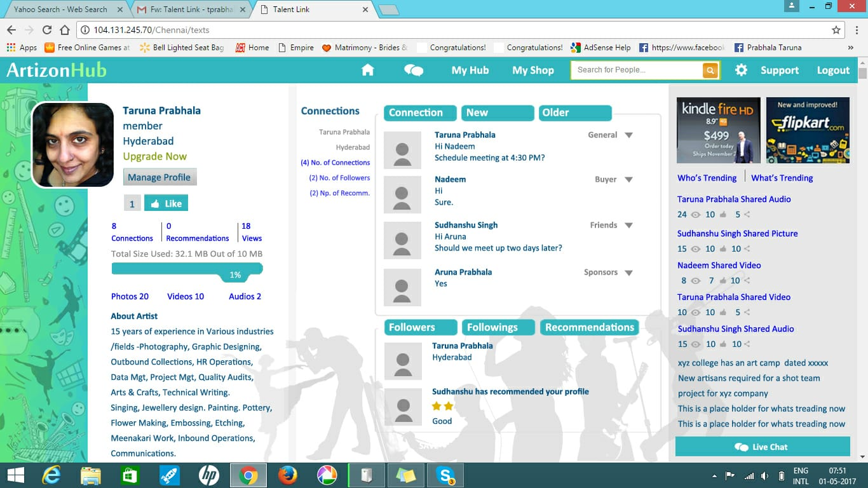
Task: Click the Home icon in ArtizonHub navbar
Action: [x=367, y=70]
